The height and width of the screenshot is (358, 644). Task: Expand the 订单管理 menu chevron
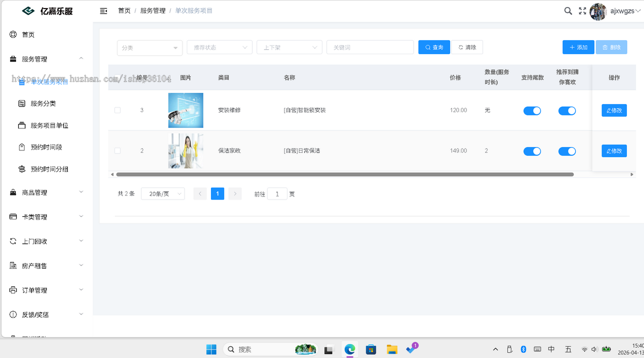[81, 290]
